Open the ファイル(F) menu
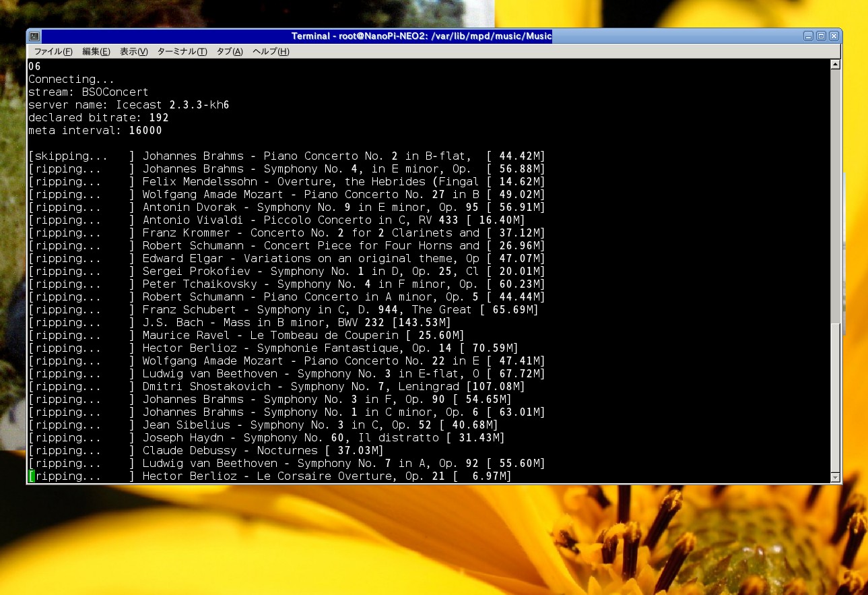 [x=53, y=52]
